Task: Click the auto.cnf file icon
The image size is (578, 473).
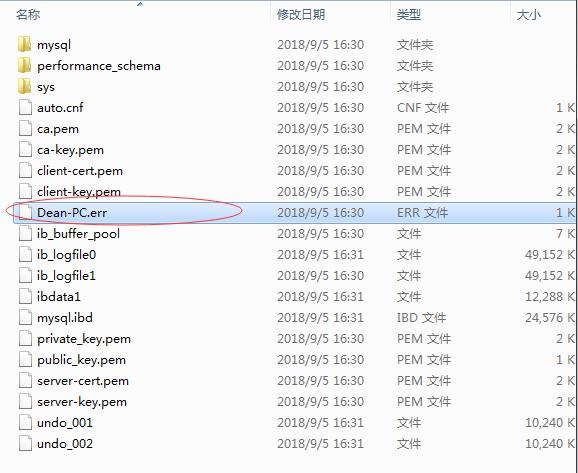Action: (x=25, y=108)
